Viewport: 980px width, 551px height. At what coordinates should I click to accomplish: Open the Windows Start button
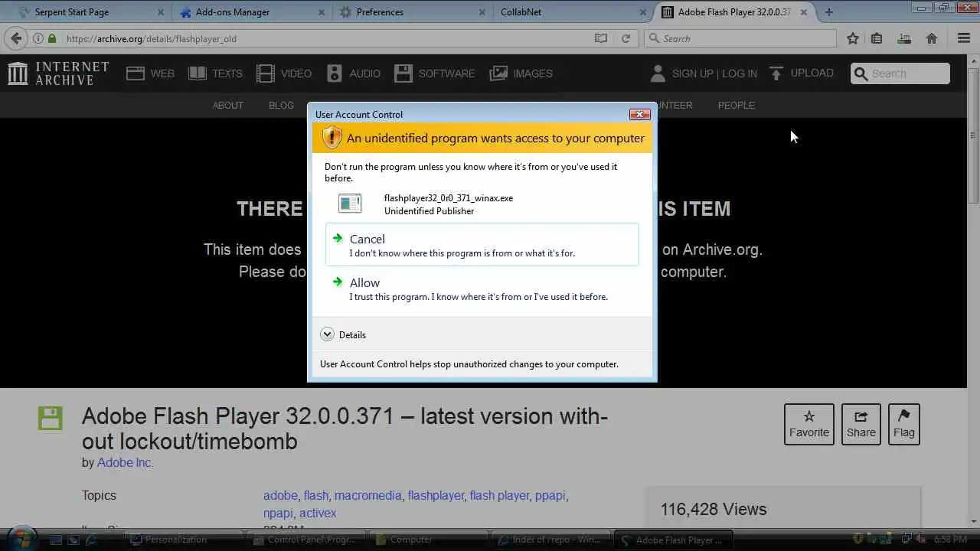[x=21, y=539]
